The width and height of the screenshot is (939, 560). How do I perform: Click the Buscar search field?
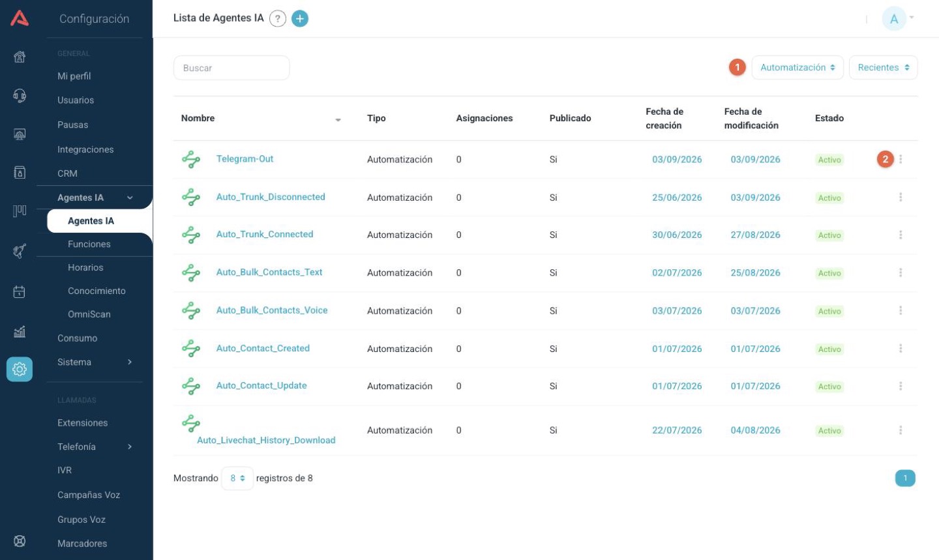click(231, 68)
